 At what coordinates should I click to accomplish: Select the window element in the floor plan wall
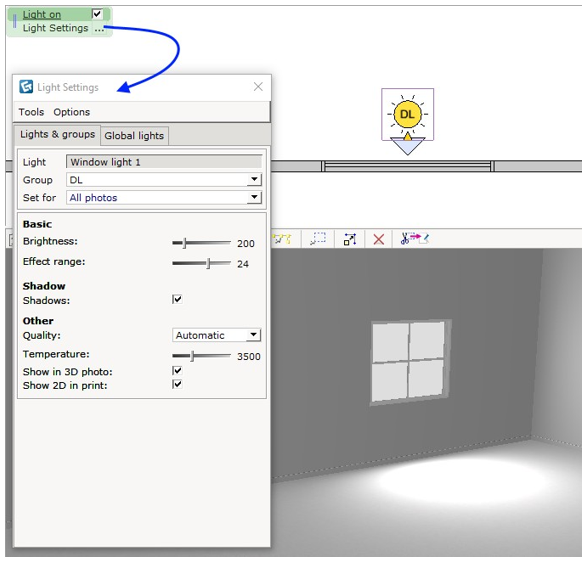click(408, 166)
